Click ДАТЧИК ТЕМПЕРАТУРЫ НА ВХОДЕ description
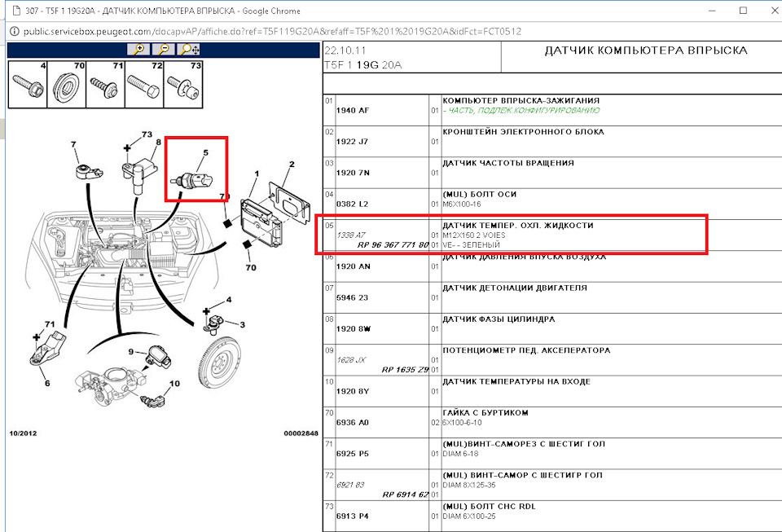This screenshot has height=532, width=782. click(516, 382)
